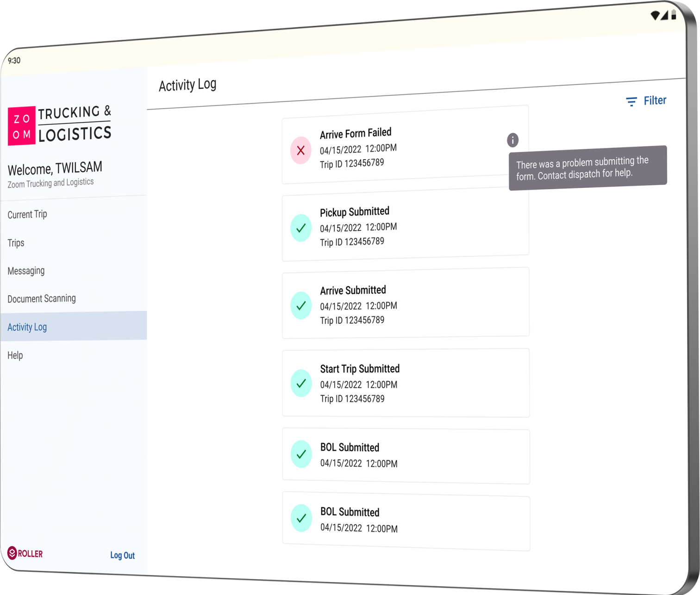Click the Wi-Fi status icon in status bar

[x=655, y=16]
